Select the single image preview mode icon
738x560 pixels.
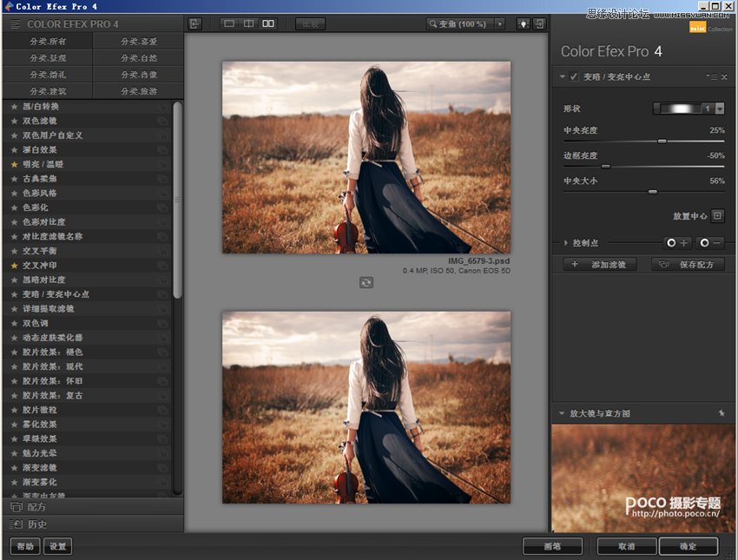[229, 24]
